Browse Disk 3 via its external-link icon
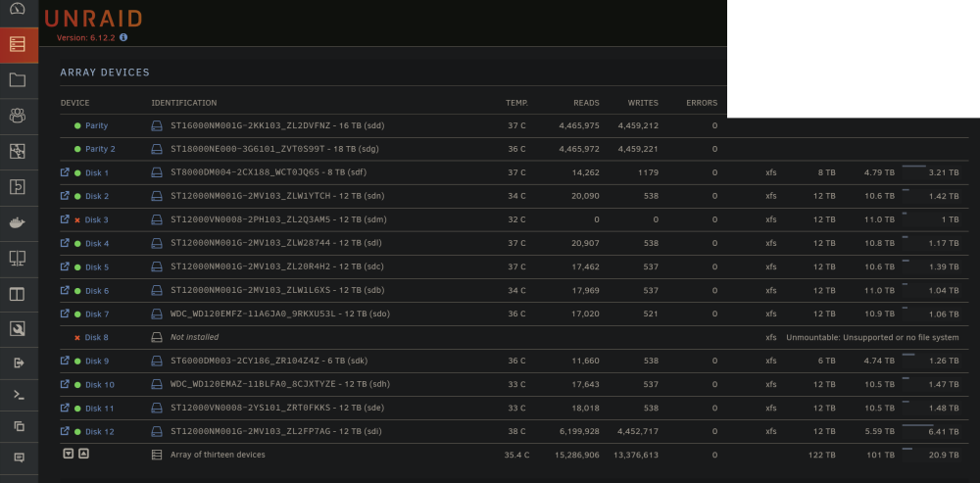The image size is (980, 483). pyautogui.click(x=65, y=219)
